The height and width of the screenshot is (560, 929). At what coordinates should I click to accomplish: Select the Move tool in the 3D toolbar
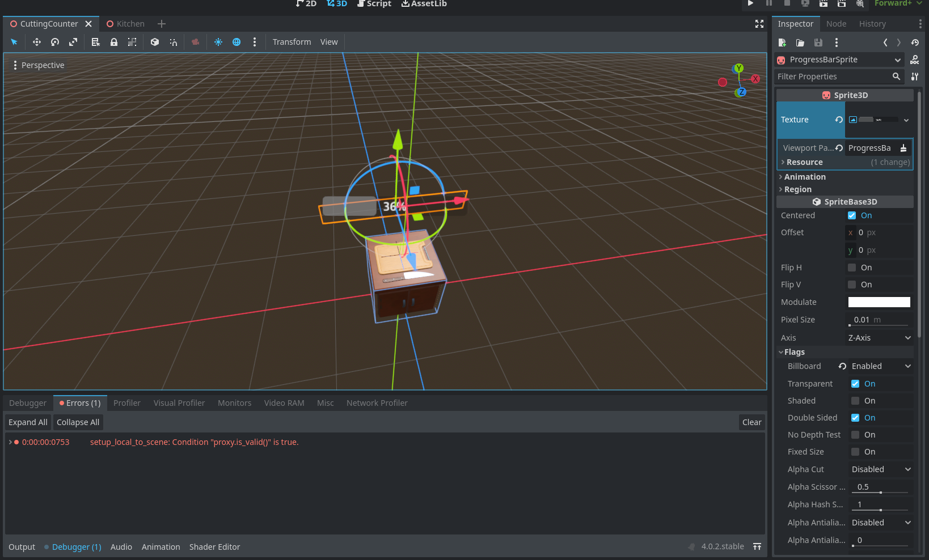click(x=36, y=42)
